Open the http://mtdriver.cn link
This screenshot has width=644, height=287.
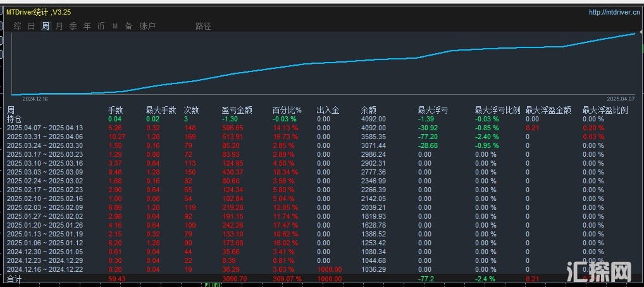click(x=614, y=12)
